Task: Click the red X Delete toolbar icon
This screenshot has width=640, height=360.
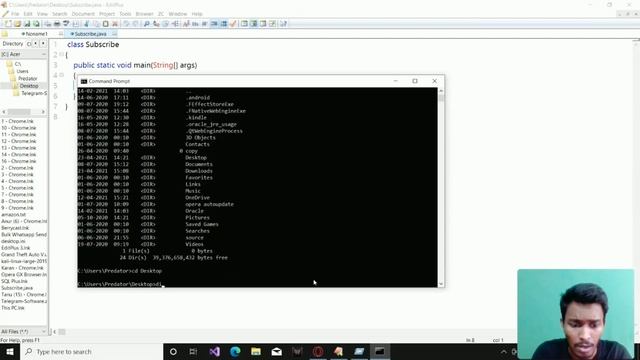Action: 115,24
